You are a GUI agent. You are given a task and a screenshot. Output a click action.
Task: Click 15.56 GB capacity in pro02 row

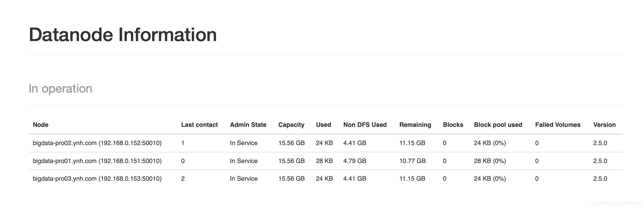292,143
